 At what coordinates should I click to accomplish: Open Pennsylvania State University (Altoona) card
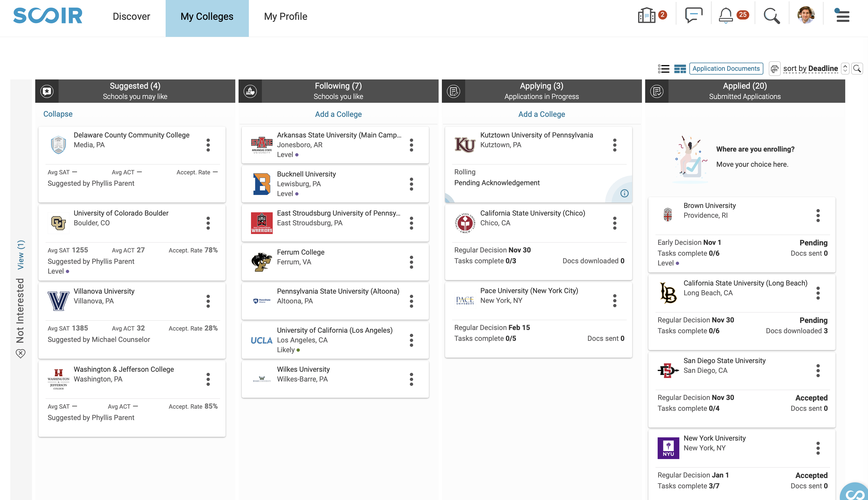click(x=335, y=301)
